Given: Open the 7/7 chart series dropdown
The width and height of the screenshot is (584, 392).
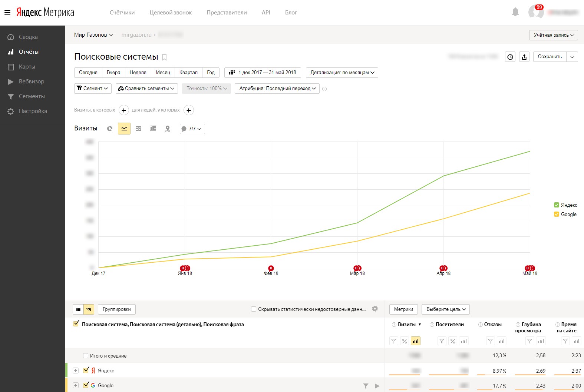Looking at the screenshot, I should pyautogui.click(x=192, y=129).
